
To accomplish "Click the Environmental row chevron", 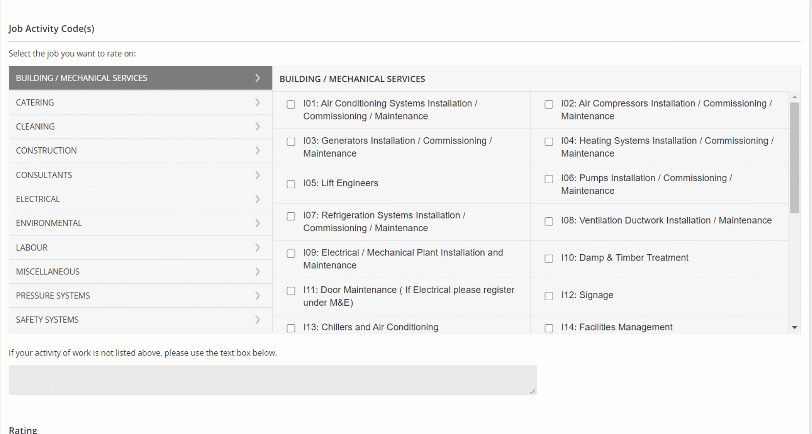I will [257, 223].
